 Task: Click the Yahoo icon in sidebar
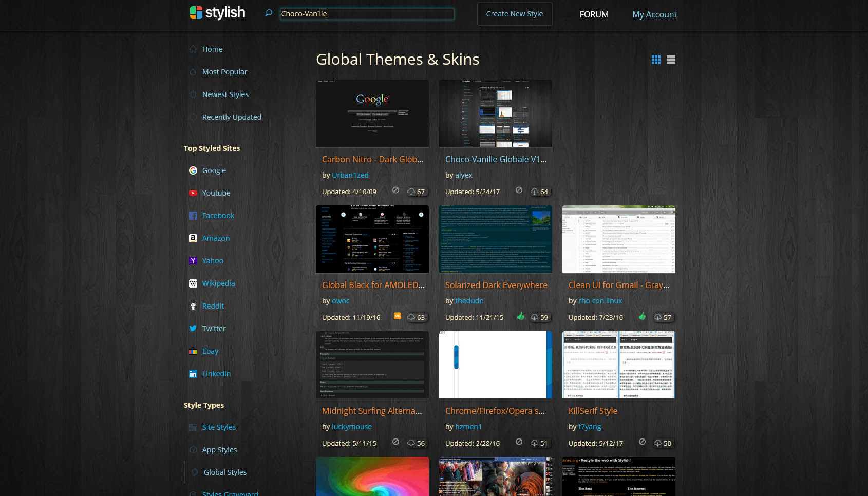pyautogui.click(x=193, y=261)
